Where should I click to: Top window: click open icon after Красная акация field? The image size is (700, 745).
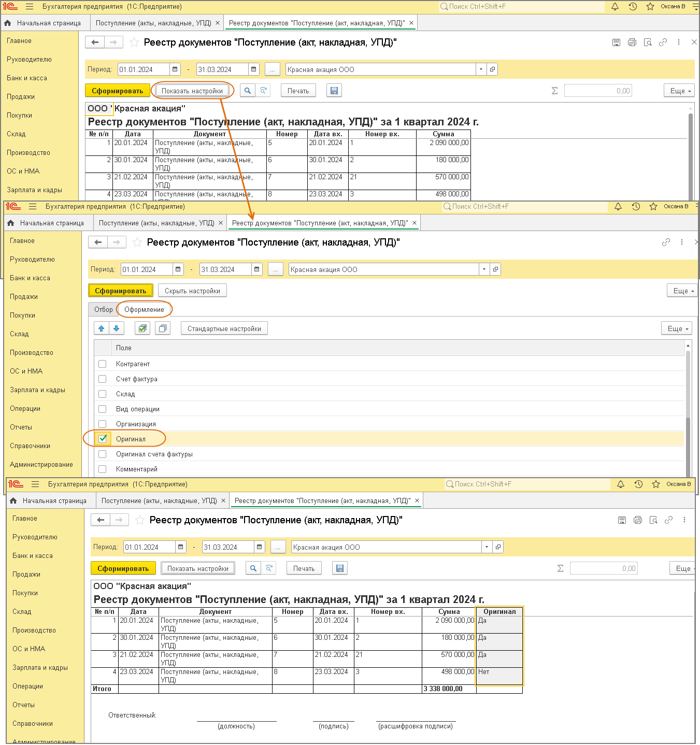click(492, 69)
